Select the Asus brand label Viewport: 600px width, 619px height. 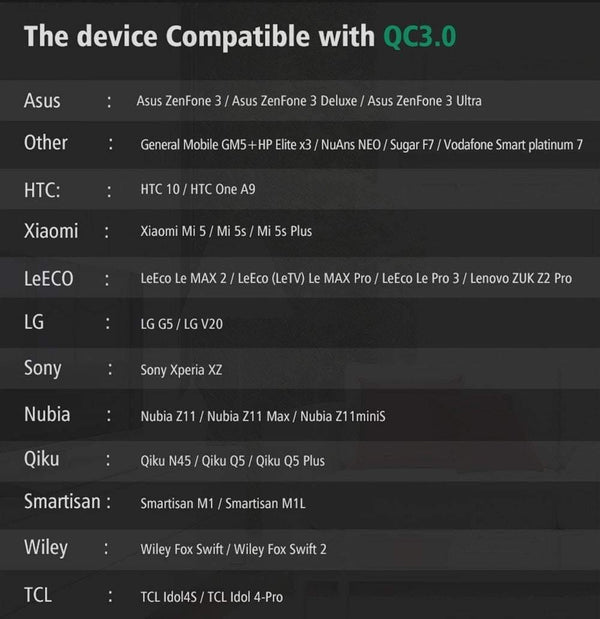point(42,100)
